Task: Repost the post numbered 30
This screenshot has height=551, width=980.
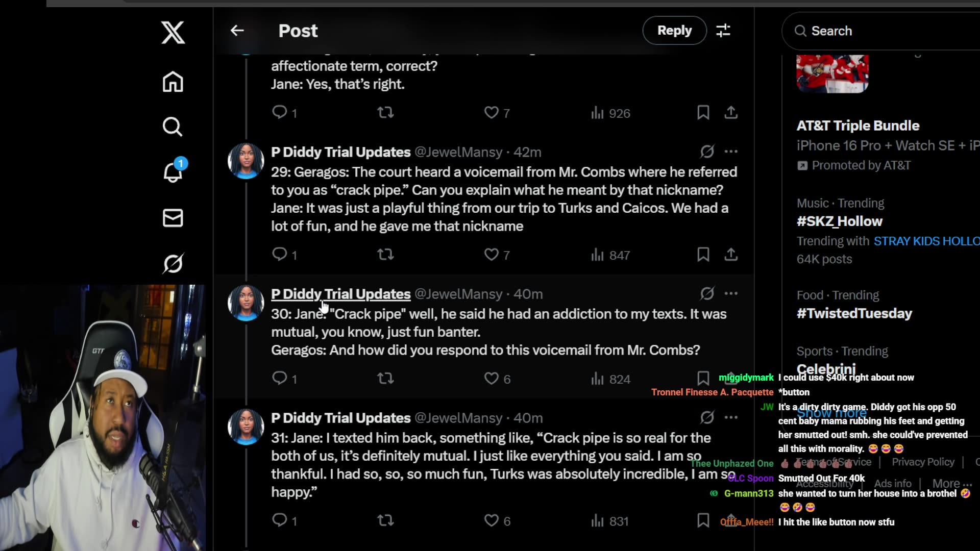Action: coord(385,379)
